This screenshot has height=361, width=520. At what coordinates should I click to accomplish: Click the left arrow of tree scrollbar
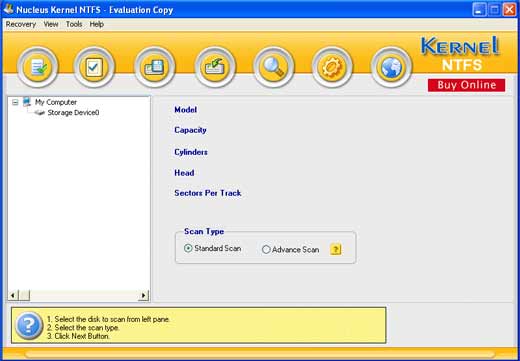tap(13, 295)
